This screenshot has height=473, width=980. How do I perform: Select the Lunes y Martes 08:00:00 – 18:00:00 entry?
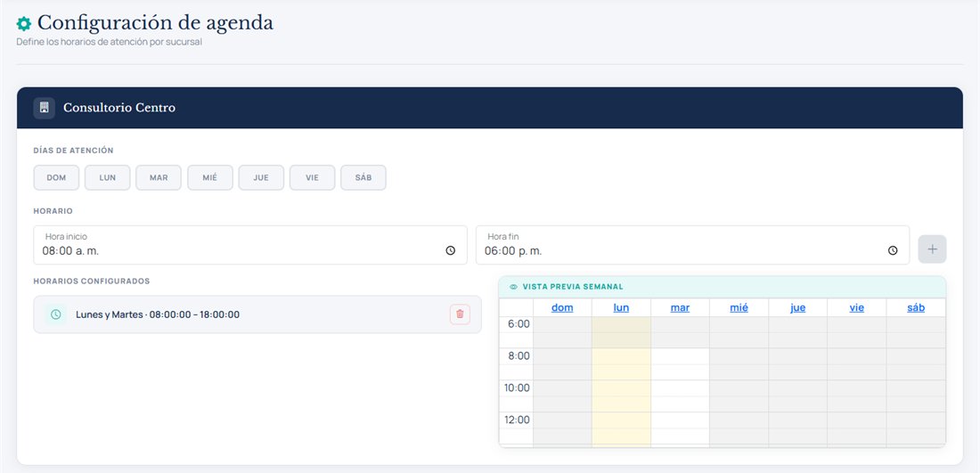pos(257,314)
